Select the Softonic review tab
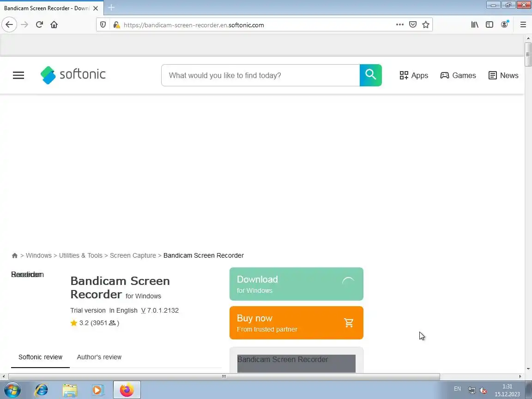 pyautogui.click(x=40, y=357)
